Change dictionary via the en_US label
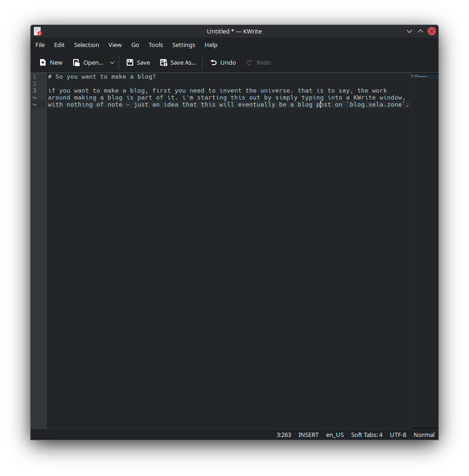This screenshot has height=476, width=469. point(334,435)
